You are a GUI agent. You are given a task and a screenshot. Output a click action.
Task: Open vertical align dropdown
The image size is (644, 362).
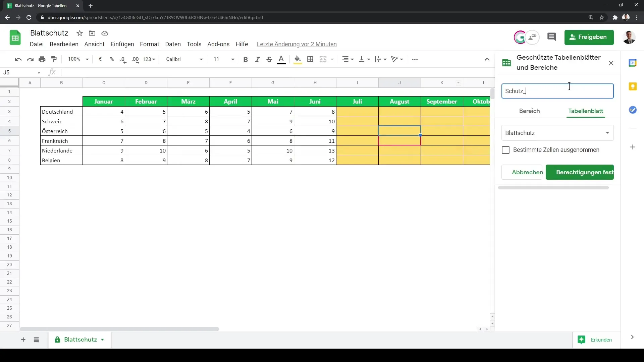click(x=364, y=59)
